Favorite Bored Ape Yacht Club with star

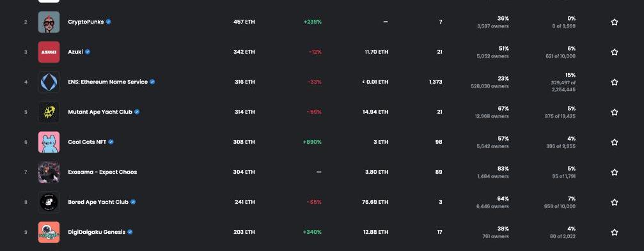coord(614,202)
